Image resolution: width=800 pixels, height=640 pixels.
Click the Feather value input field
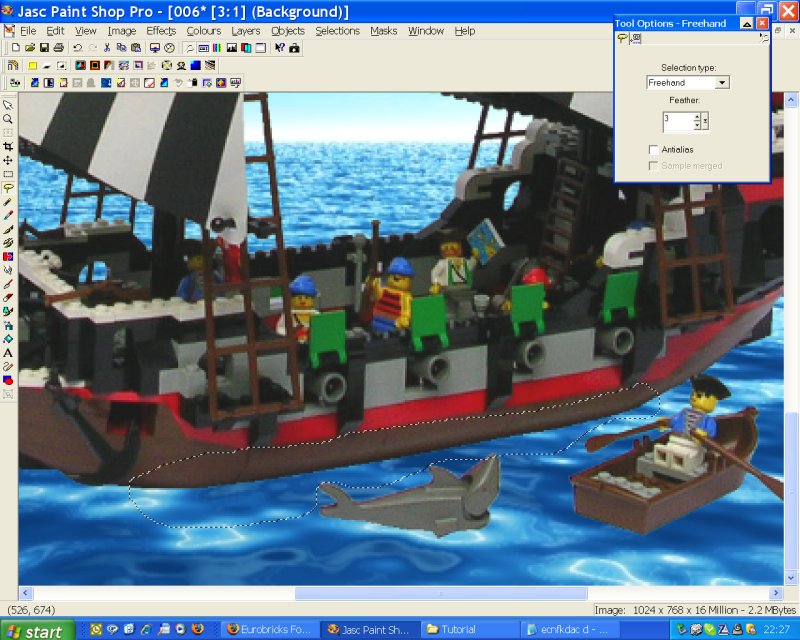(x=678, y=121)
